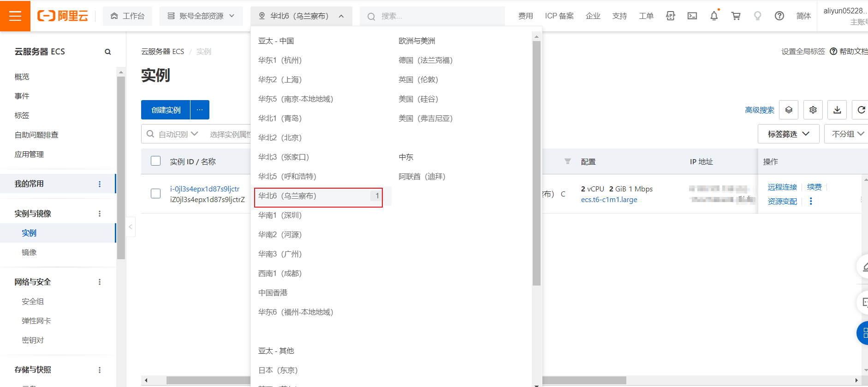868x387 pixels.
Task: Open 实例与镜像 more options icon
Action: pos(100,214)
